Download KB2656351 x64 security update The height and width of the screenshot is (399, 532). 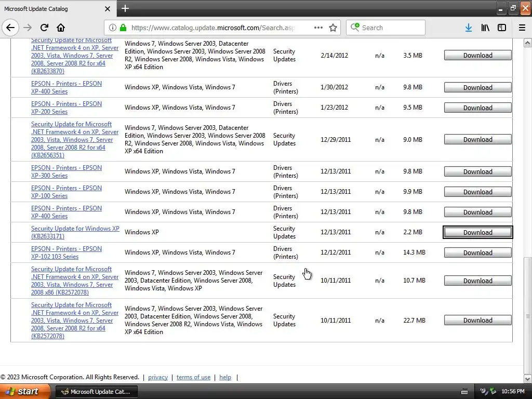(x=478, y=139)
